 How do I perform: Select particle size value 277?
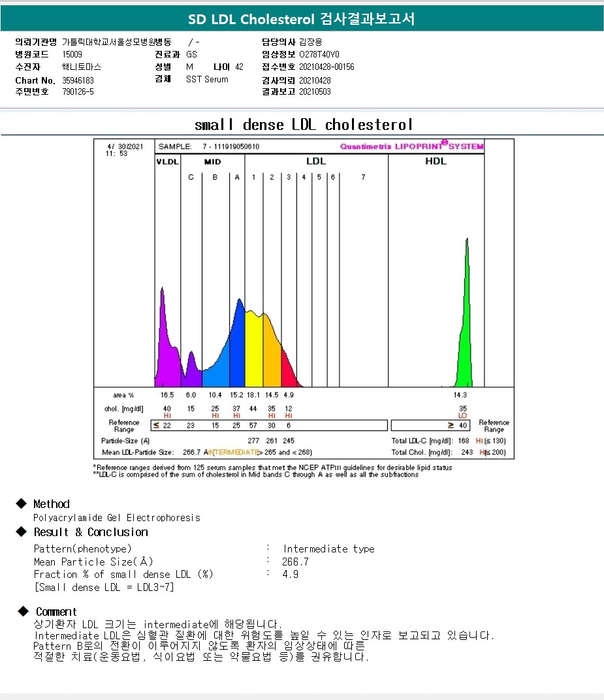click(253, 441)
